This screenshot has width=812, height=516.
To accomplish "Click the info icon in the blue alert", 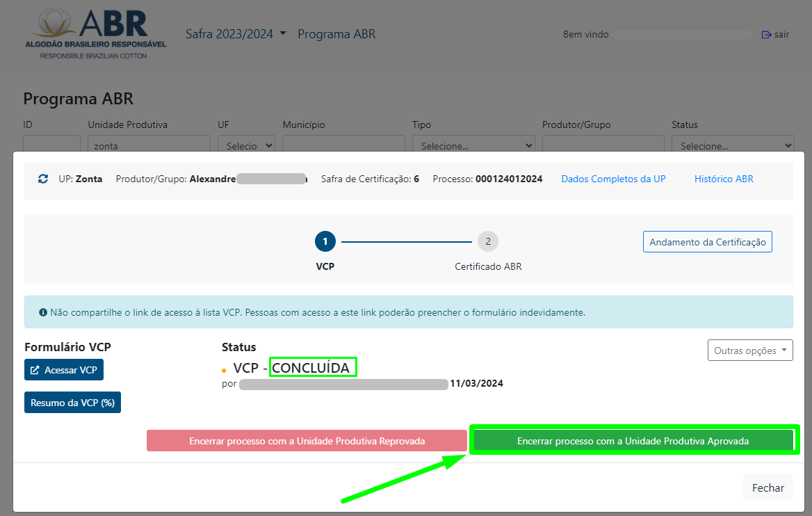I will pos(43,312).
